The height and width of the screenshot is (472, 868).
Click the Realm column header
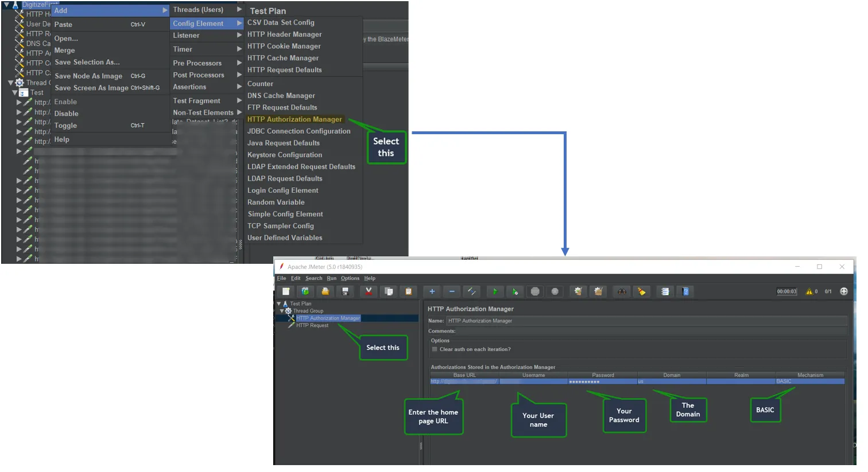coord(741,375)
